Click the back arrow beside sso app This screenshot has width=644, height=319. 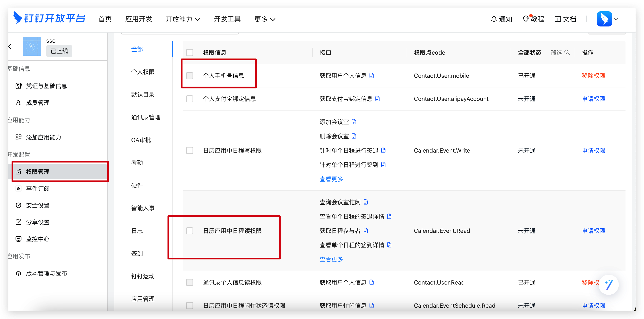coord(10,46)
